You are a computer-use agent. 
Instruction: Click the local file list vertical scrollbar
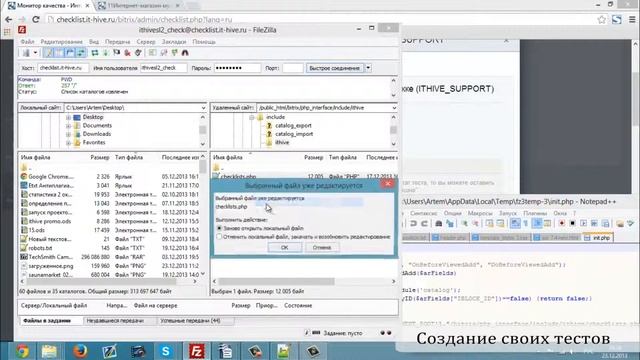click(x=203, y=167)
